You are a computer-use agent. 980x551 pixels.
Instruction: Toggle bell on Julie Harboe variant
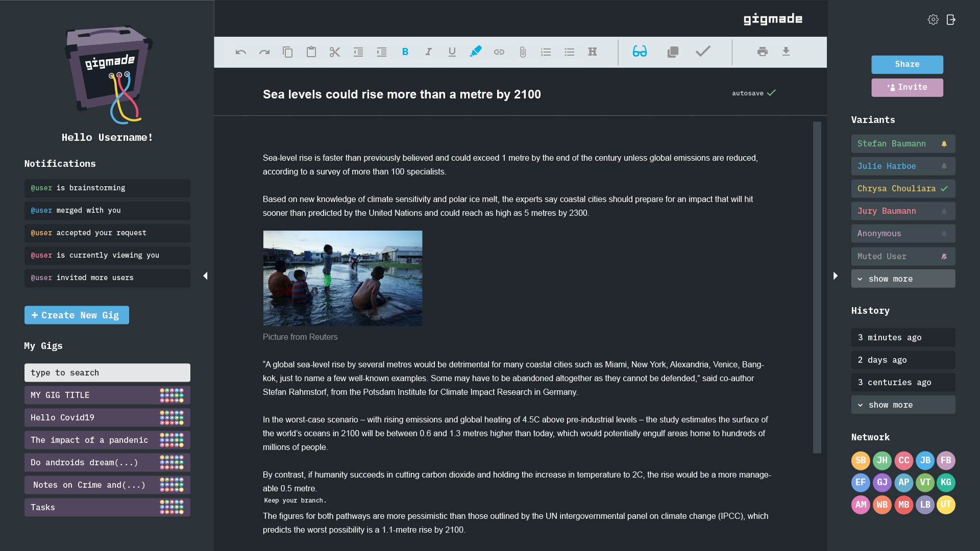[x=944, y=166]
